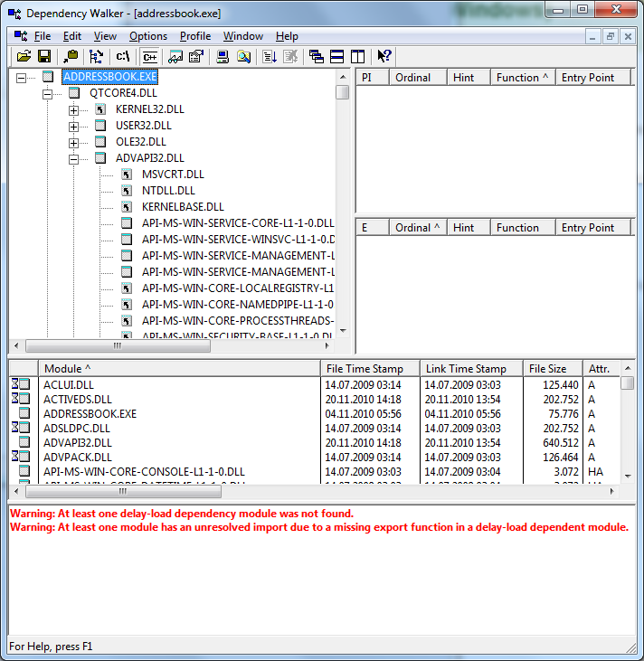This screenshot has width=644, height=661.
Task: Open the Profile menu
Action: (195, 36)
